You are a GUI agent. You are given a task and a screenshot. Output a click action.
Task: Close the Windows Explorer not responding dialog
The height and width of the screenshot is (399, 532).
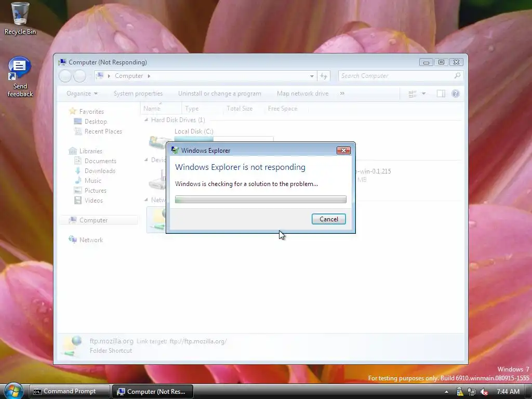tap(343, 150)
